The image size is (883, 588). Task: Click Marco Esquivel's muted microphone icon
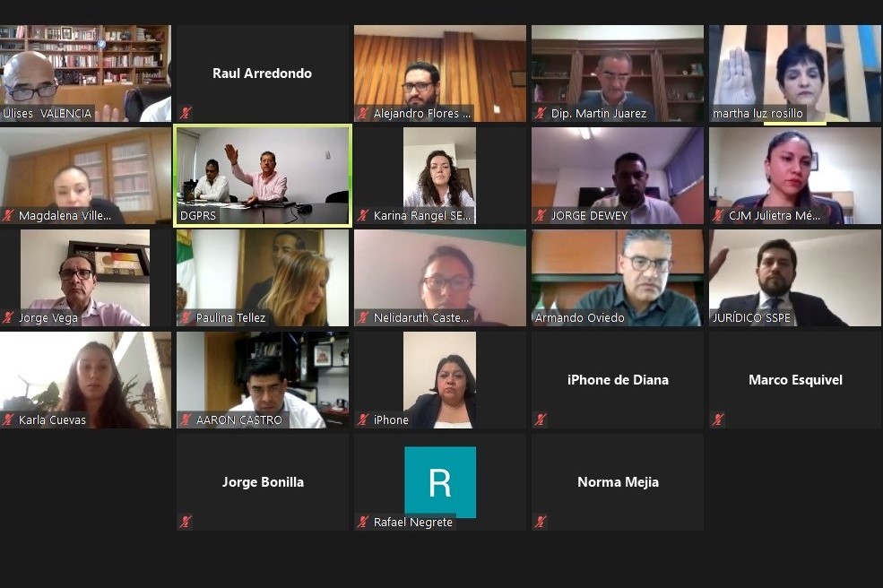718,419
